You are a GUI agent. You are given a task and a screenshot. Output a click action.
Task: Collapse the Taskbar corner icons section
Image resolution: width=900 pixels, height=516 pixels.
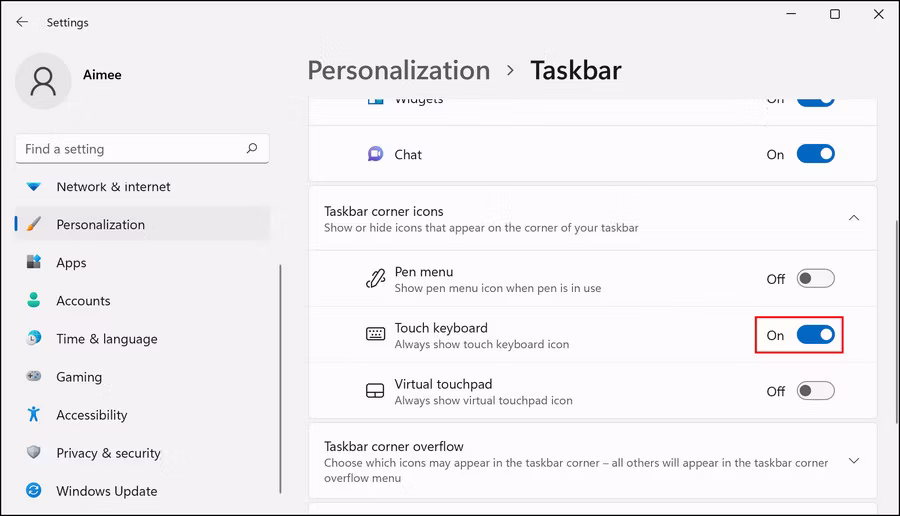[x=854, y=218]
